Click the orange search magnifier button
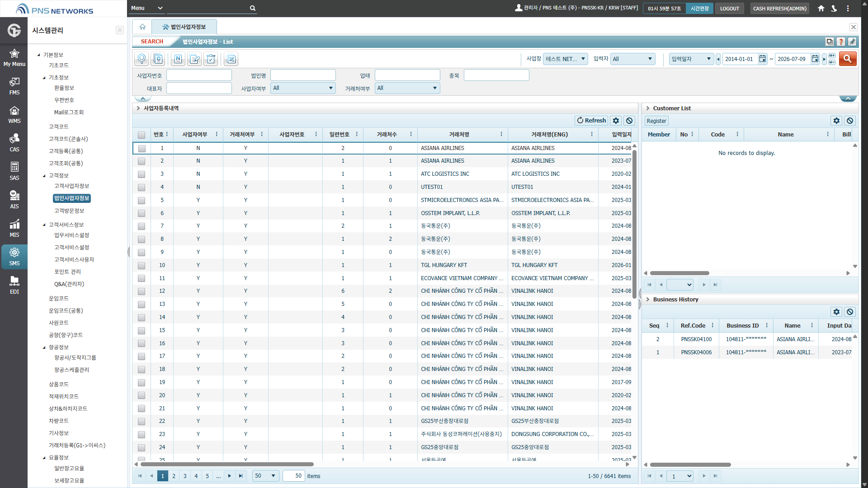The image size is (868, 488). (848, 59)
